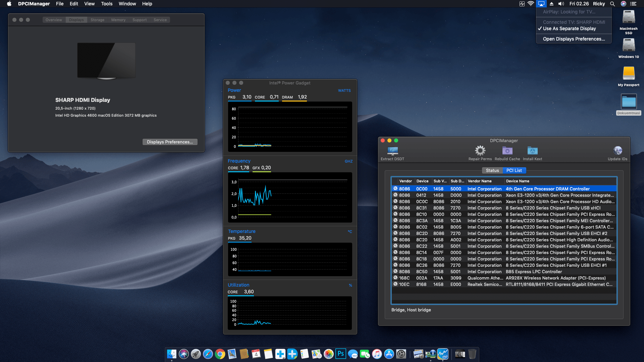Select the SMBus Controller row
Viewport: 644px width, 362px height.
[504, 246]
